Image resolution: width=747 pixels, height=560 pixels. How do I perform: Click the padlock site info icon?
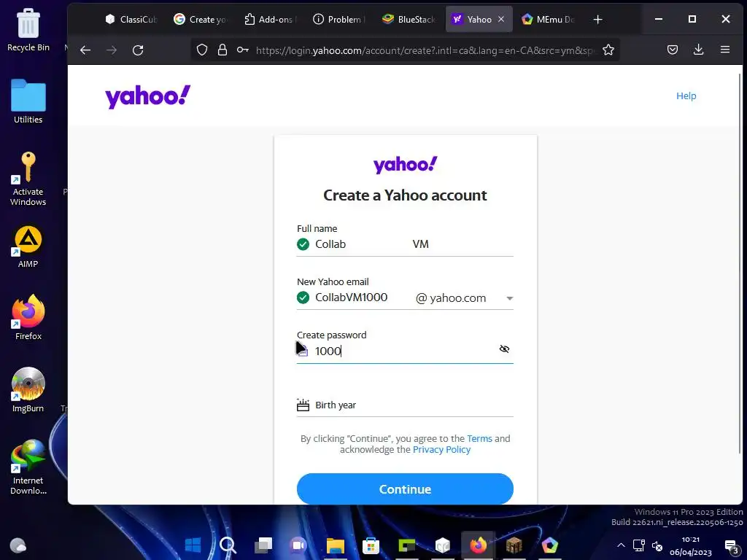[222, 50]
